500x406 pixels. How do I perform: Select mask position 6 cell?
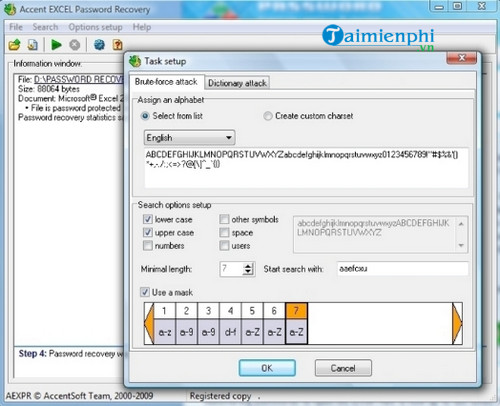(x=274, y=323)
